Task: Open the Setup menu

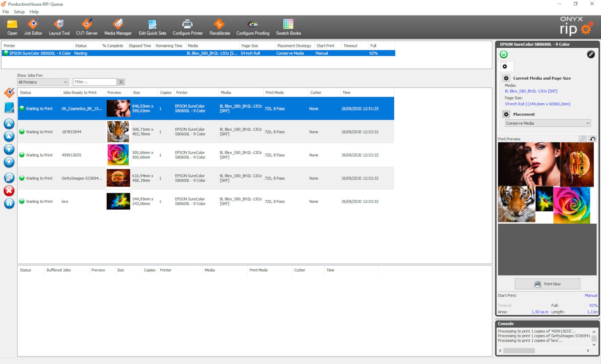Action: [x=19, y=12]
